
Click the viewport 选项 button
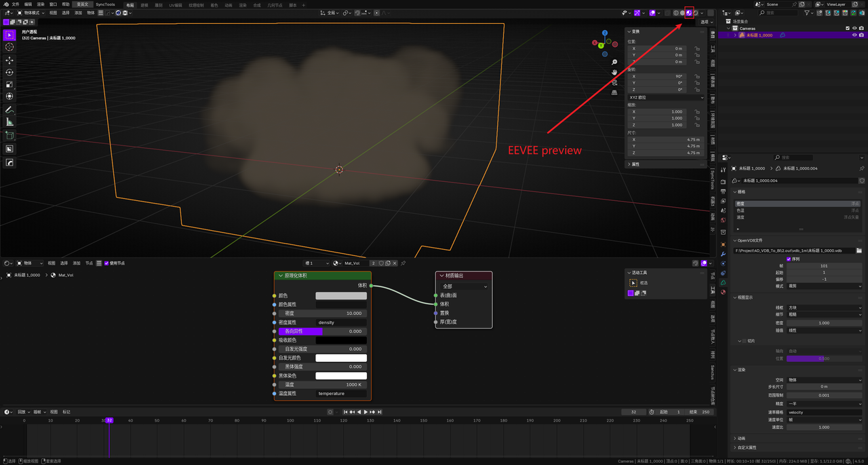click(705, 22)
